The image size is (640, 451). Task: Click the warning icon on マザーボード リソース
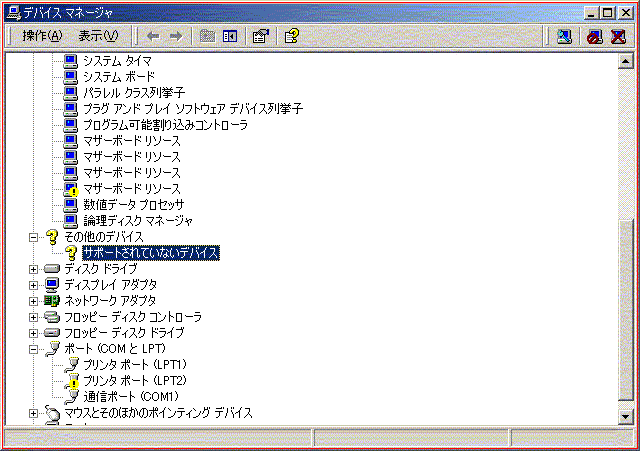click(x=71, y=189)
